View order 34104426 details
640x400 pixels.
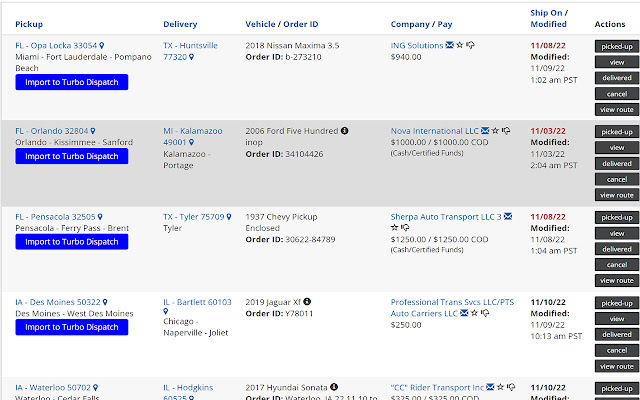pos(617,148)
